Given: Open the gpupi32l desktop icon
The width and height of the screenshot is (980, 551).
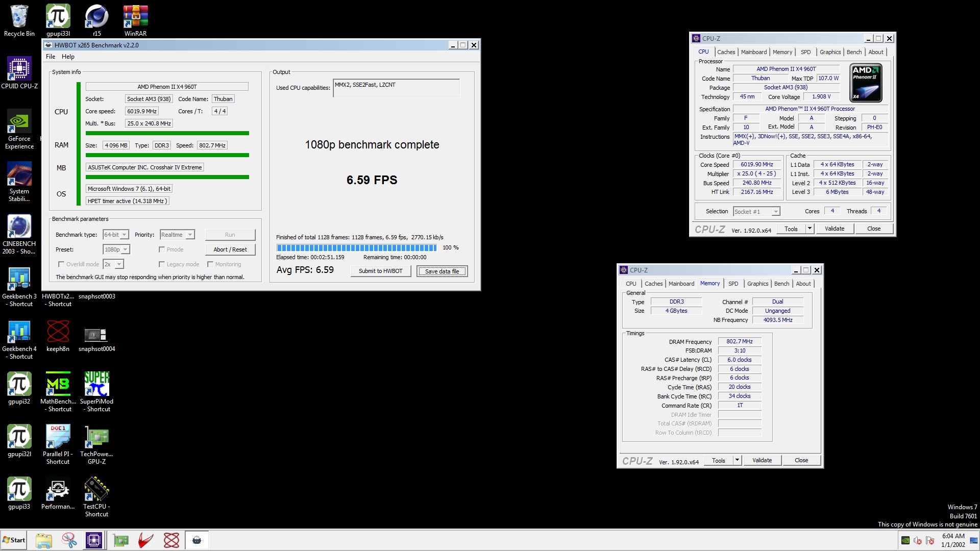Looking at the screenshot, I should point(19,441).
